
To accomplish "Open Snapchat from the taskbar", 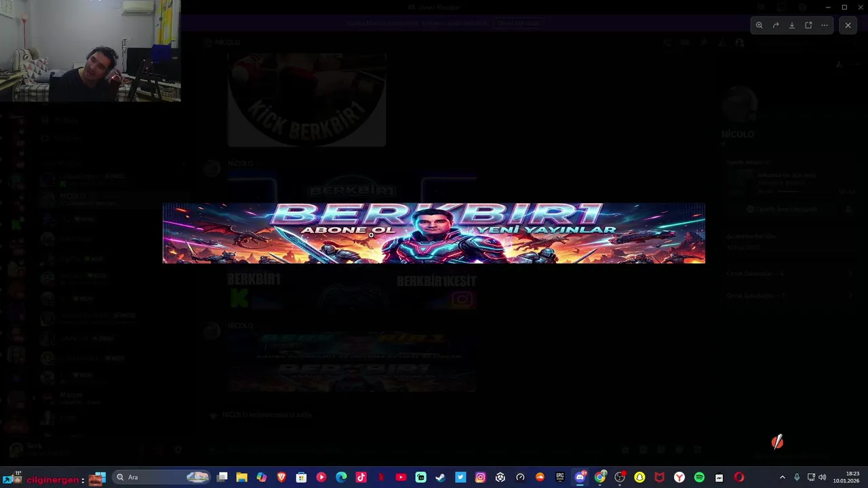I will pos(639,478).
